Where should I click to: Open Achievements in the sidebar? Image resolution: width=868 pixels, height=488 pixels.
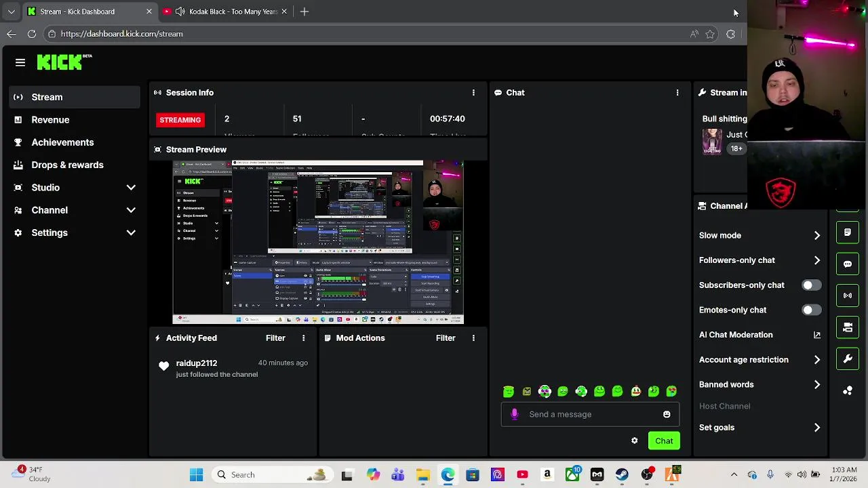click(x=62, y=142)
